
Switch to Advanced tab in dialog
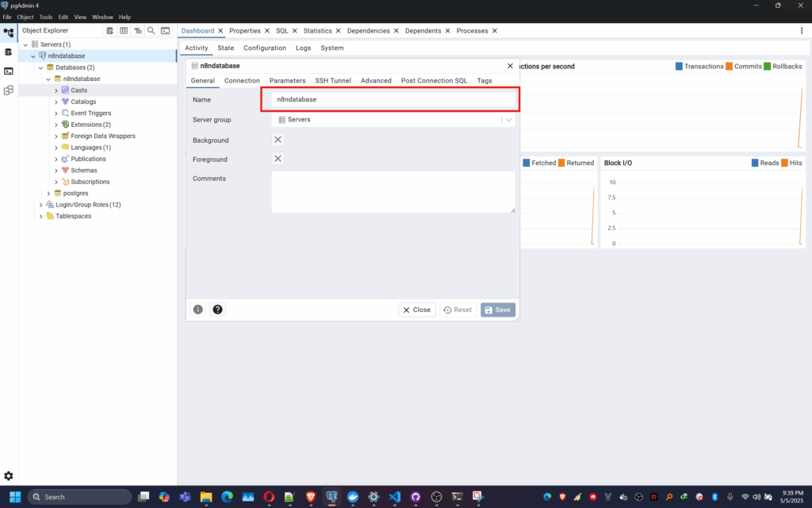point(376,80)
